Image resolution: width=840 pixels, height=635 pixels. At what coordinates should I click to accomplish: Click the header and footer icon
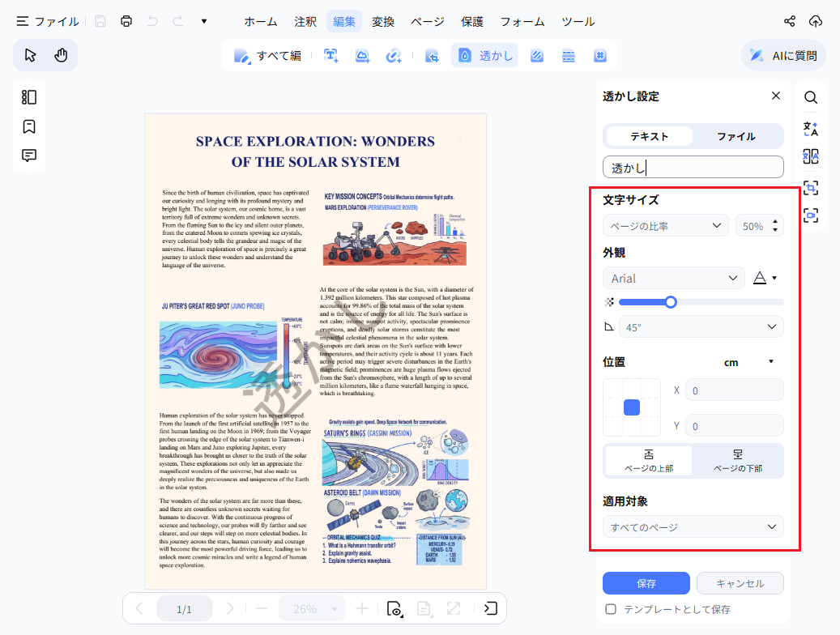(x=569, y=56)
